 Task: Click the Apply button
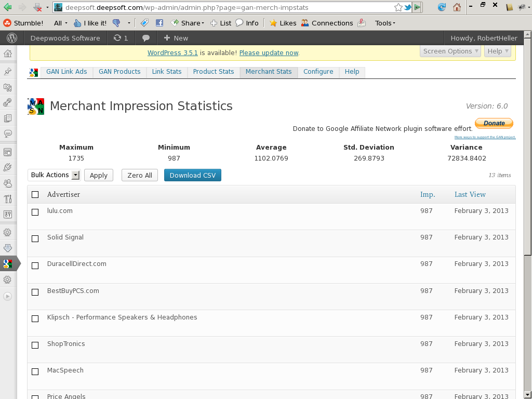tap(98, 175)
